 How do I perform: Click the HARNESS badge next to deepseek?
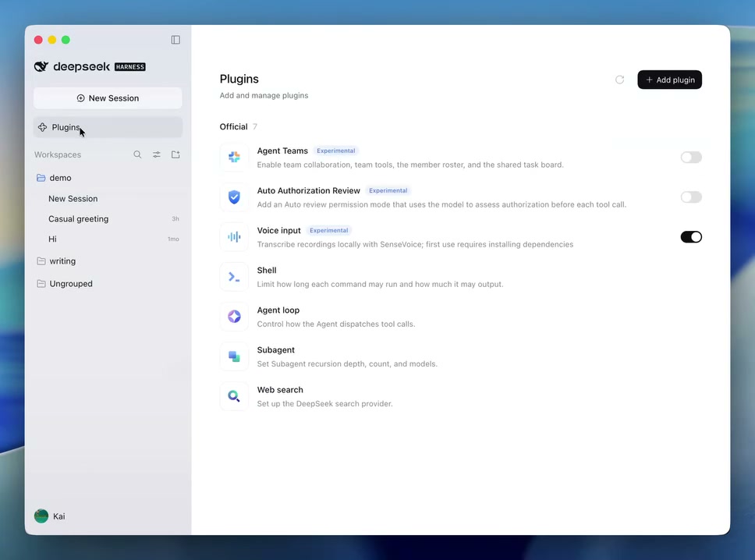pyautogui.click(x=130, y=67)
